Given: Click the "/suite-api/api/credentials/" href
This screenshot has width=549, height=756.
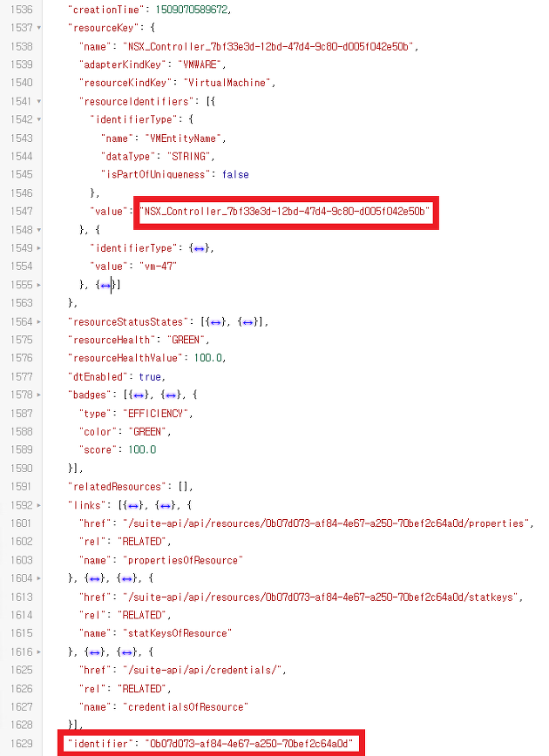Looking at the screenshot, I should pyautogui.click(x=202, y=670).
